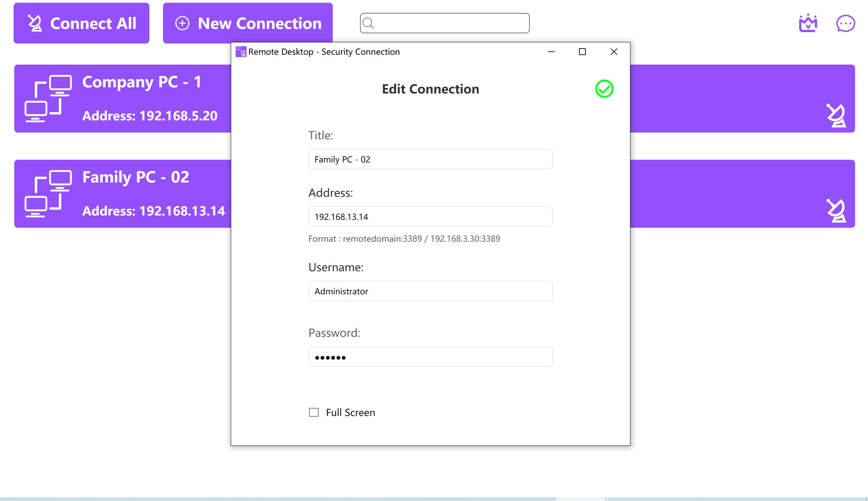Viewport: 868px width, 501px height.
Task: Click the dual-monitor icon on Company PC - 1 card
Action: pyautogui.click(x=48, y=98)
